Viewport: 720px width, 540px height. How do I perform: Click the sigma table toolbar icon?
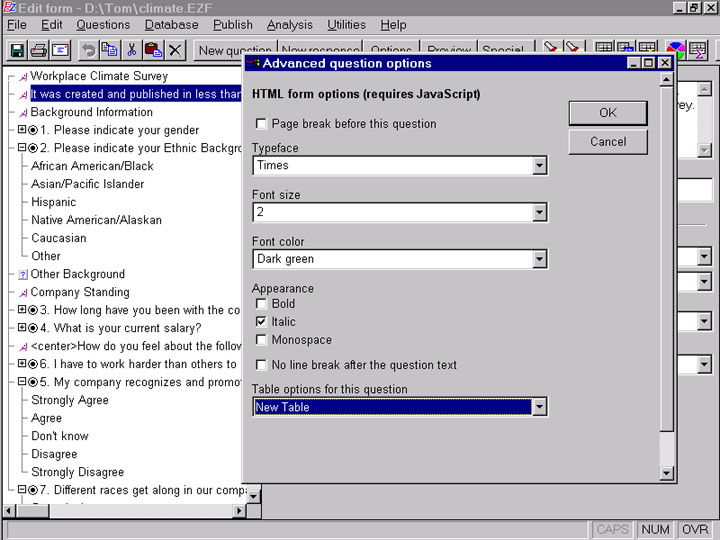698,50
